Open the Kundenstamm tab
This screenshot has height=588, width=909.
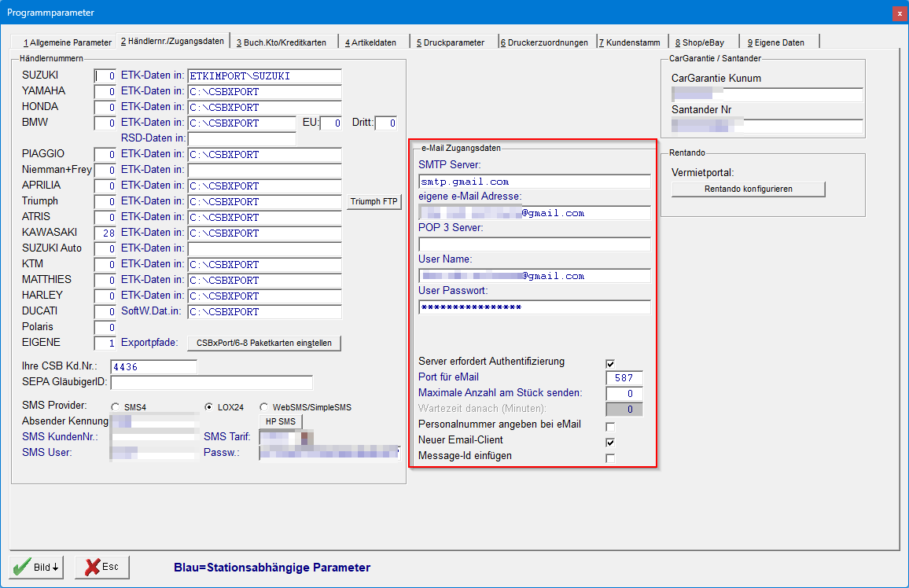(630, 42)
